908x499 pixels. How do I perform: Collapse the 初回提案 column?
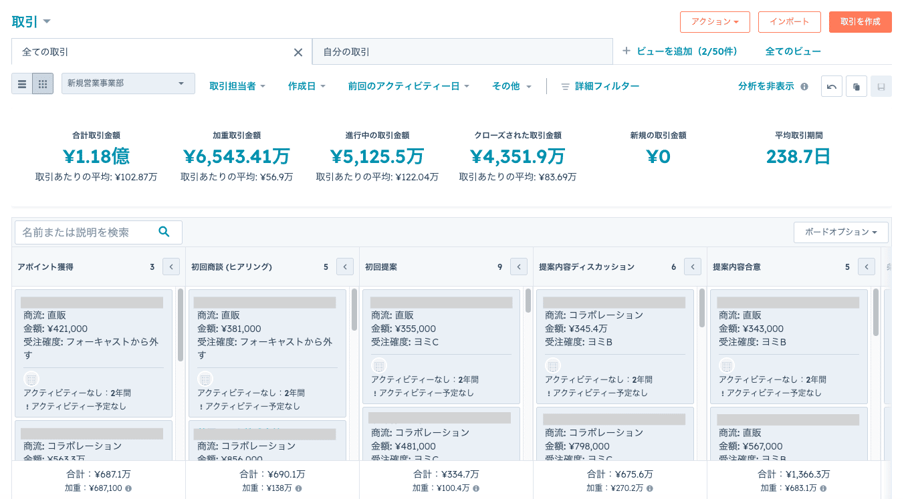[519, 267]
